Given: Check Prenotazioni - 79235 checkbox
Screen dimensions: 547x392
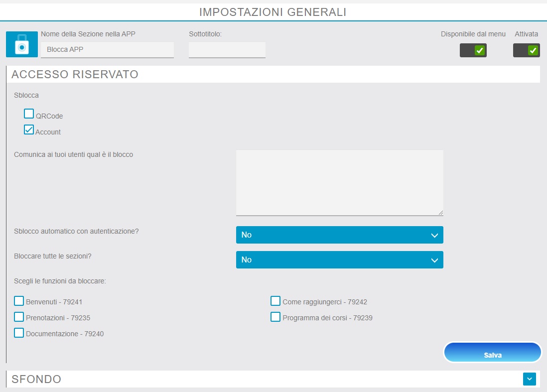Looking at the screenshot, I should click(x=19, y=317).
